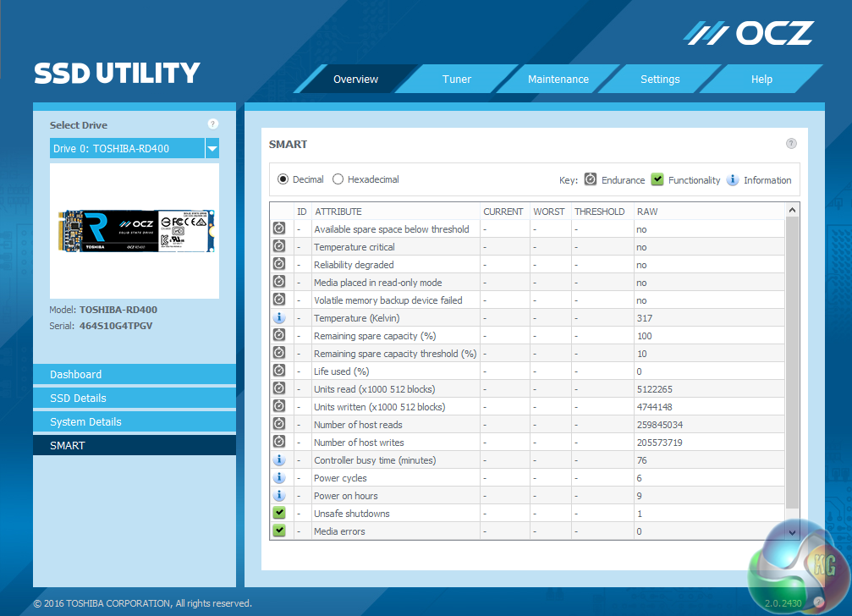Open the Help tab
The width and height of the screenshot is (852, 616).
tap(761, 80)
